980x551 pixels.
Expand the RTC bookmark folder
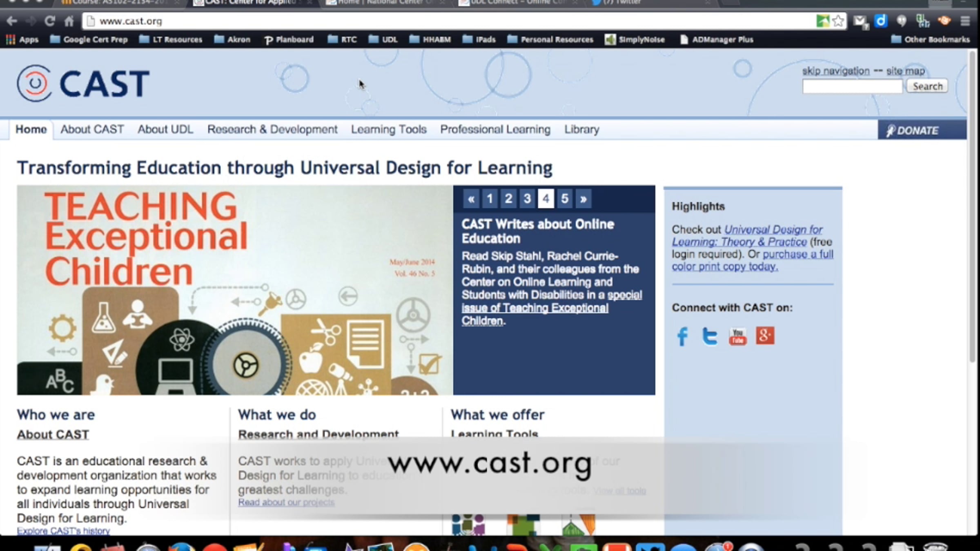point(342,40)
